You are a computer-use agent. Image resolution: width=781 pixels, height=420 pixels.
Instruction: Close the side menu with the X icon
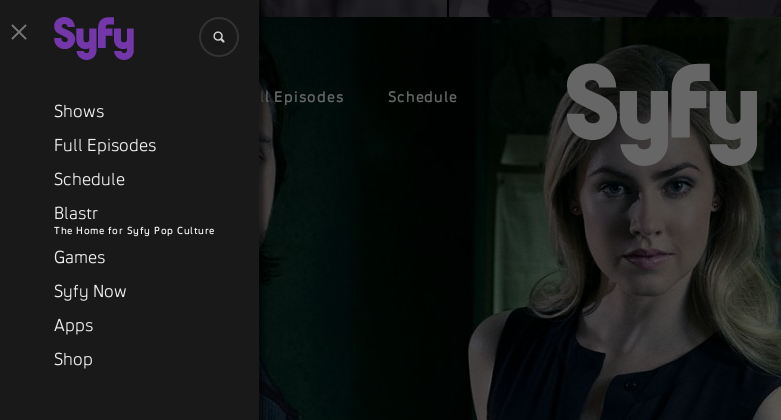click(x=19, y=32)
